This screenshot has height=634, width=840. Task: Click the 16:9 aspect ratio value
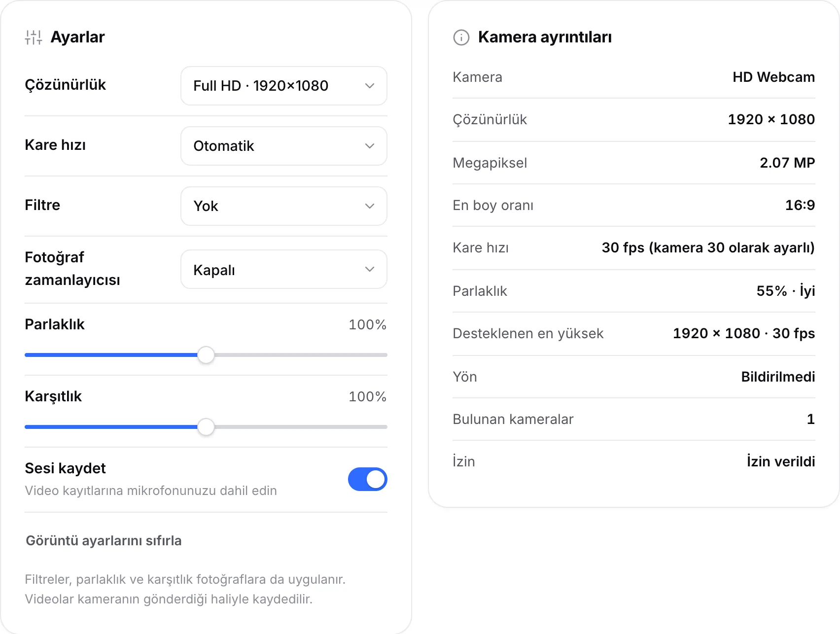(800, 205)
